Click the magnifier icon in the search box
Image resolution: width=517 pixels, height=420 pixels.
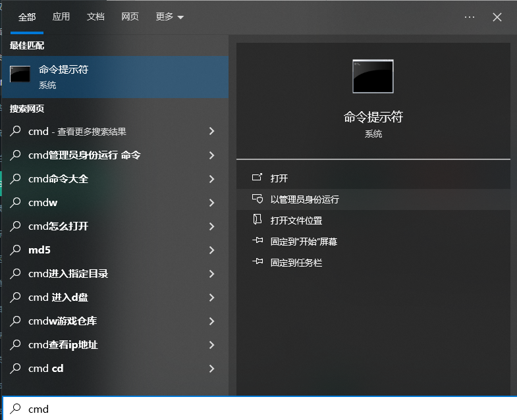(15, 409)
